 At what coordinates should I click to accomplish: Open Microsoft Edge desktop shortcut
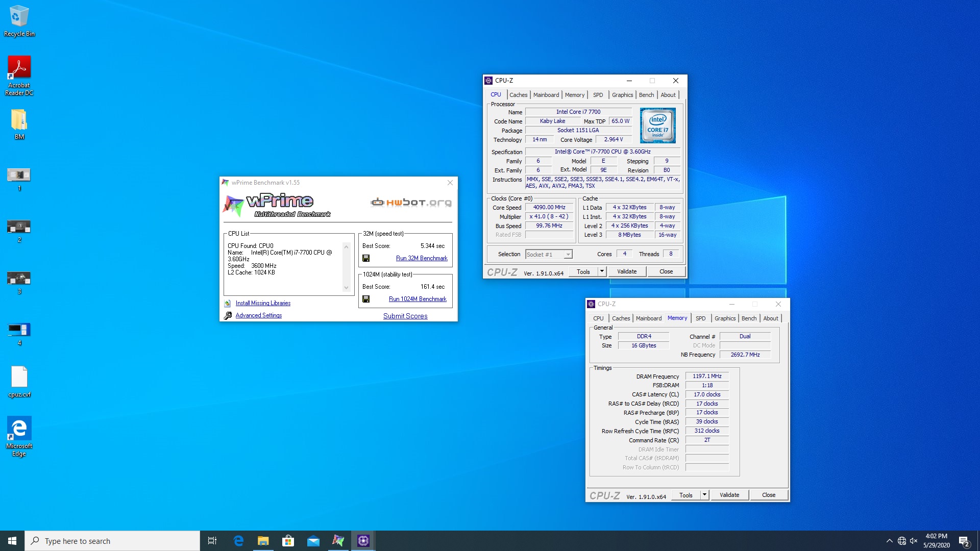pyautogui.click(x=19, y=436)
